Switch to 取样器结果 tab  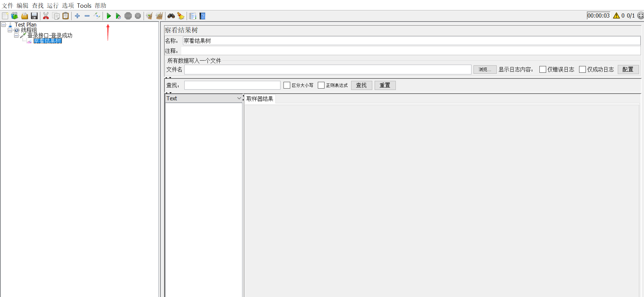point(260,99)
